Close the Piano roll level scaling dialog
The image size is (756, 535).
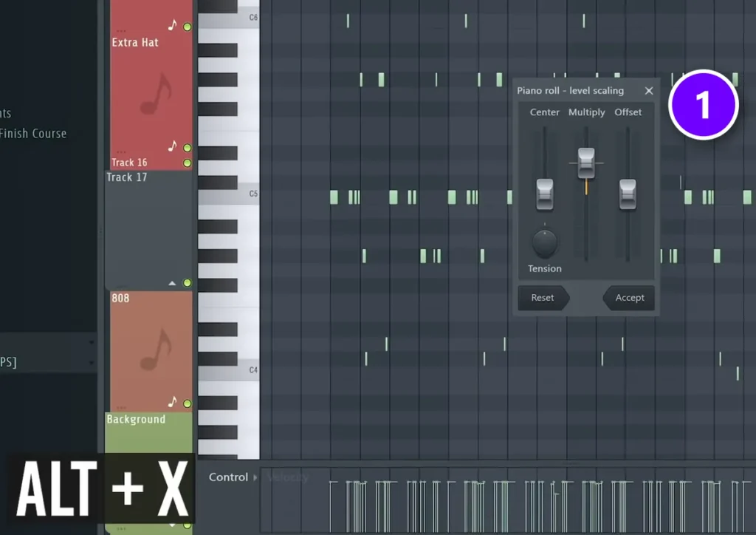[x=649, y=91]
